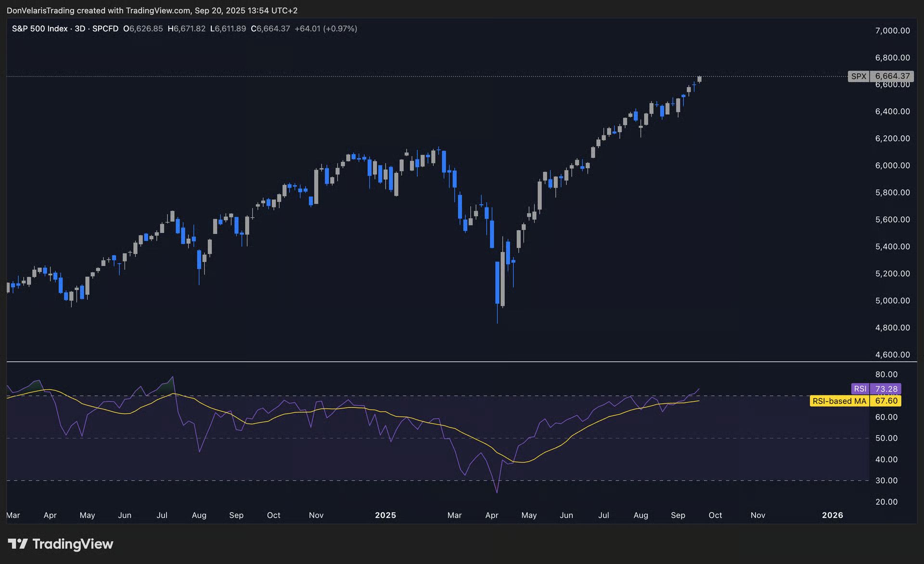
Task: Click the RSI lowest point near April
Action: coord(497,491)
